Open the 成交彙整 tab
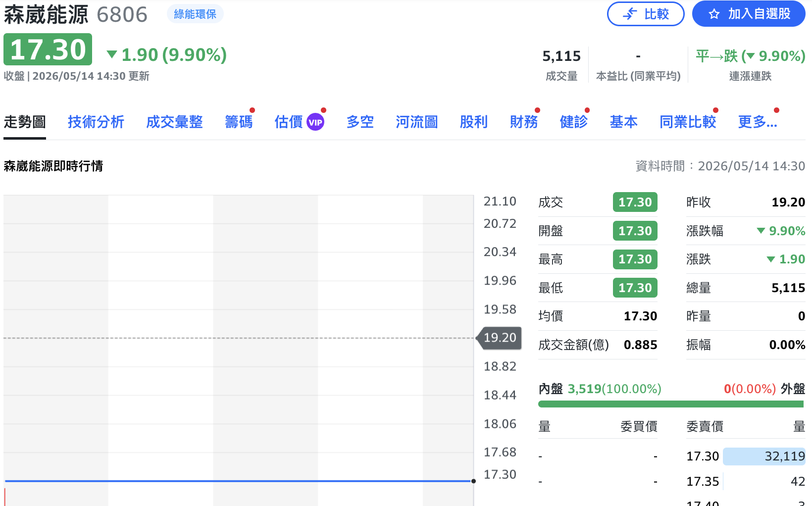The width and height of the screenshot is (812, 506). 174,122
